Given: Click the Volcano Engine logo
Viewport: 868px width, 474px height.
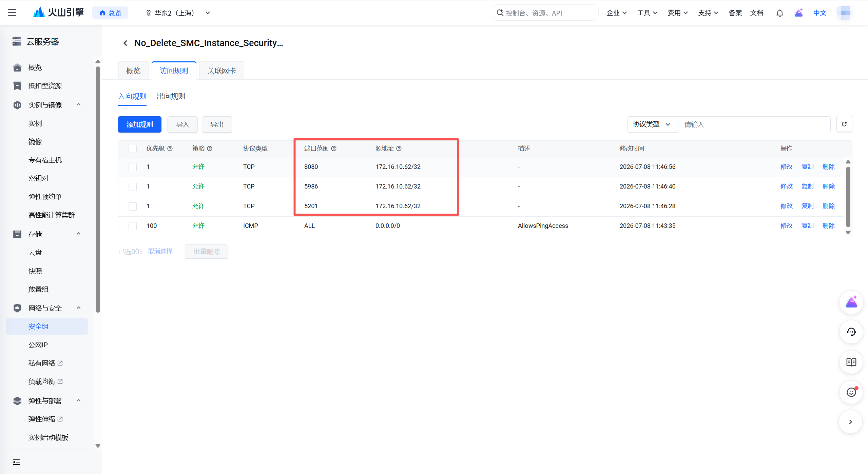Looking at the screenshot, I should pyautogui.click(x=58, y=13).
